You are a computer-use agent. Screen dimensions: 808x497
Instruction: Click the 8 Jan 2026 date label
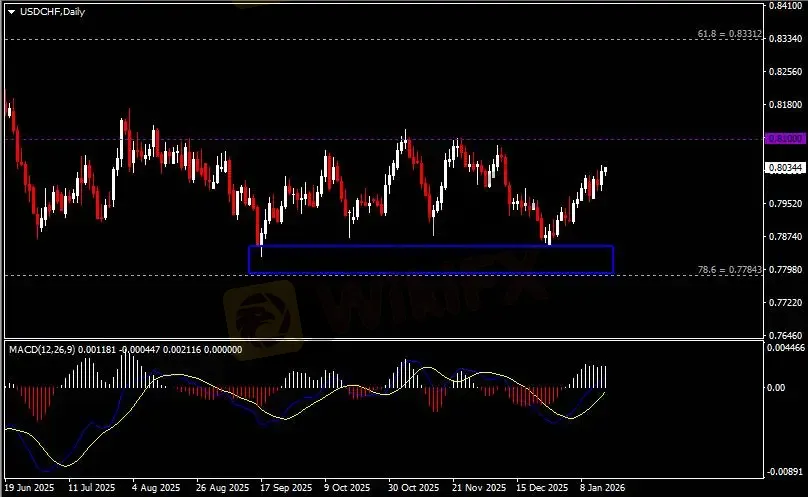(602, 487)
